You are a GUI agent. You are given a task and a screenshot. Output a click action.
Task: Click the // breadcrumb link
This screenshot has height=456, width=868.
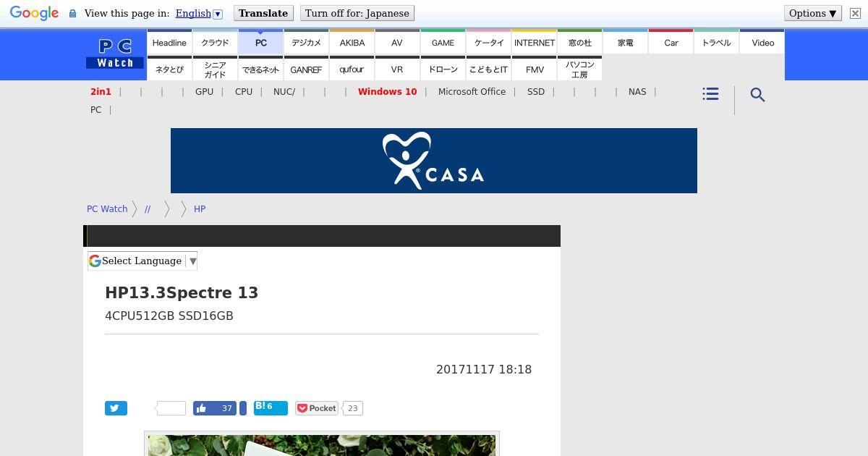click(x=148, y=208)
